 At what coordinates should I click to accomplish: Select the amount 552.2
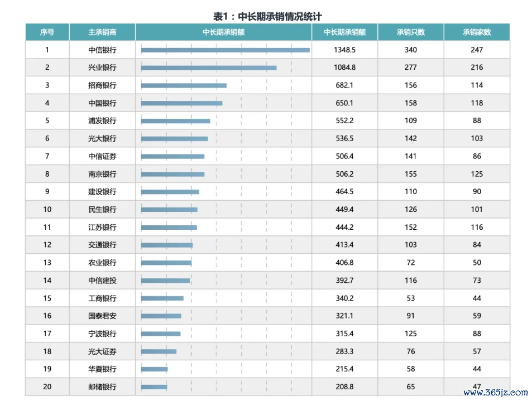345,120
